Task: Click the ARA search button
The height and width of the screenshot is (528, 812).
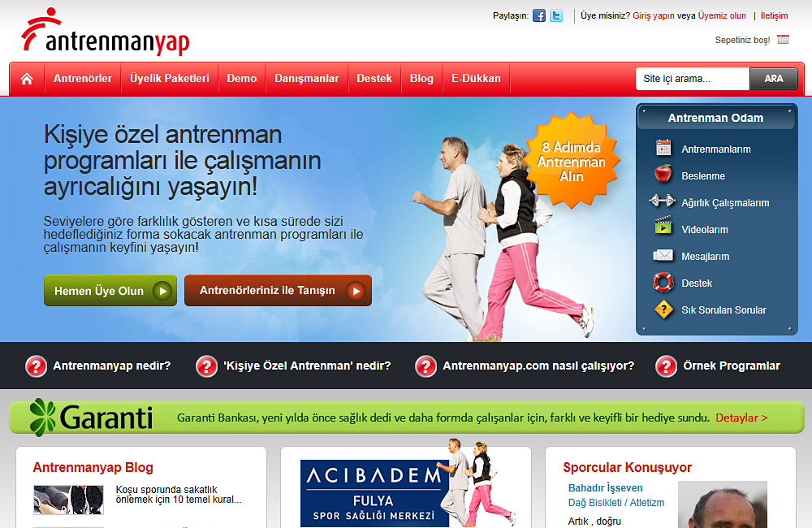Action: click(774, 79)
